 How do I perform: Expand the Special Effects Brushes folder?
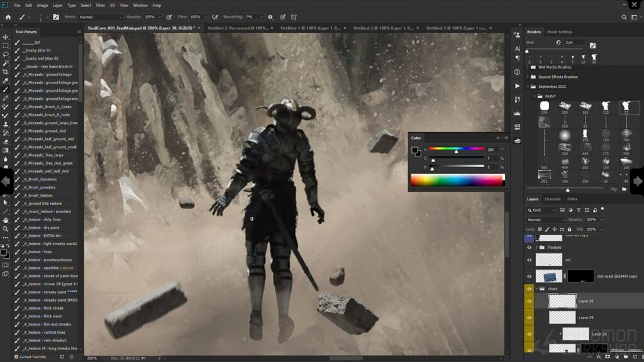(x=528, y=77)
